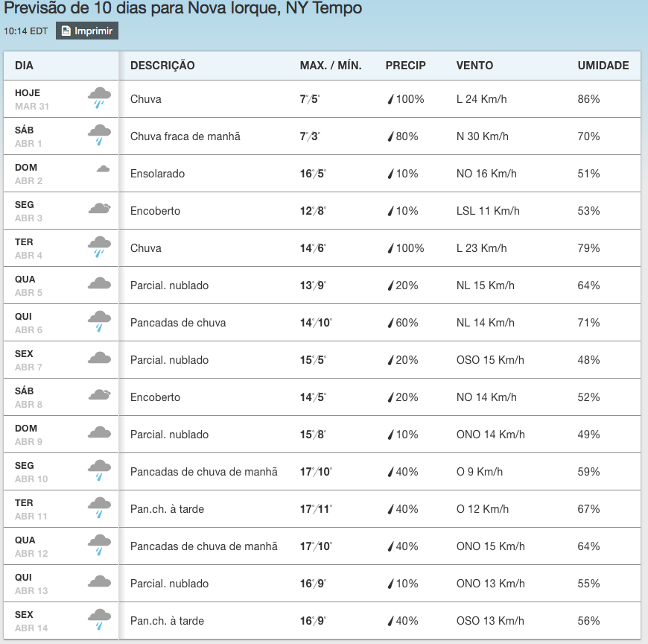The image size is (648, 644).
Task: Click the precipitation drop icon for 80%
Action: point(390,136)
